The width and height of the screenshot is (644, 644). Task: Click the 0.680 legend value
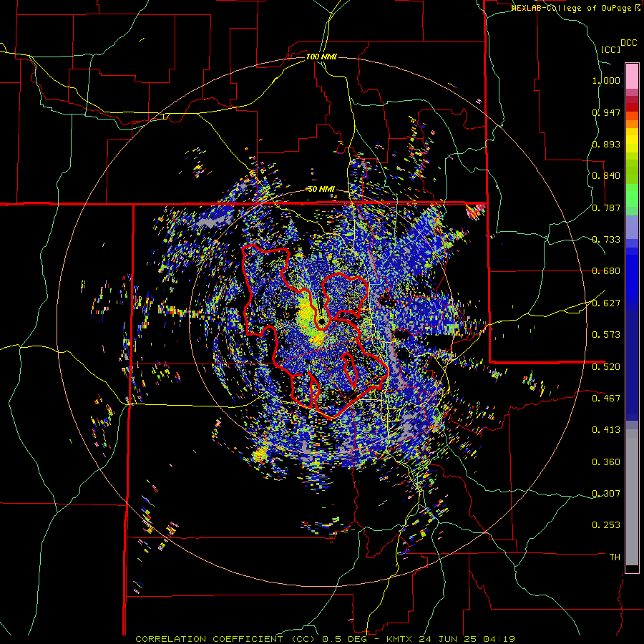(x=606, y=271)
